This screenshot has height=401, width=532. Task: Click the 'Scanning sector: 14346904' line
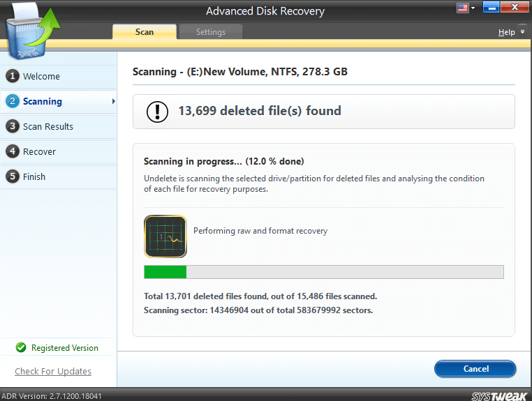coord(258,310)
